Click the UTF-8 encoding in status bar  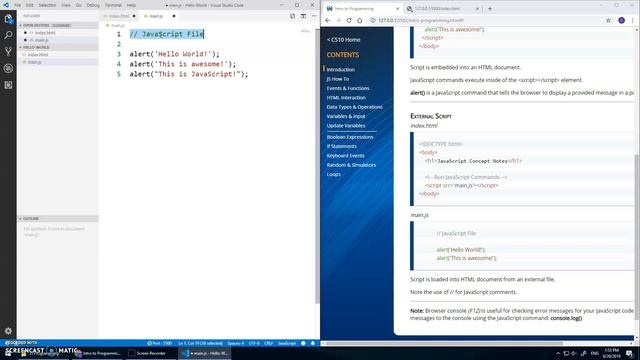(x=254, y=343)
